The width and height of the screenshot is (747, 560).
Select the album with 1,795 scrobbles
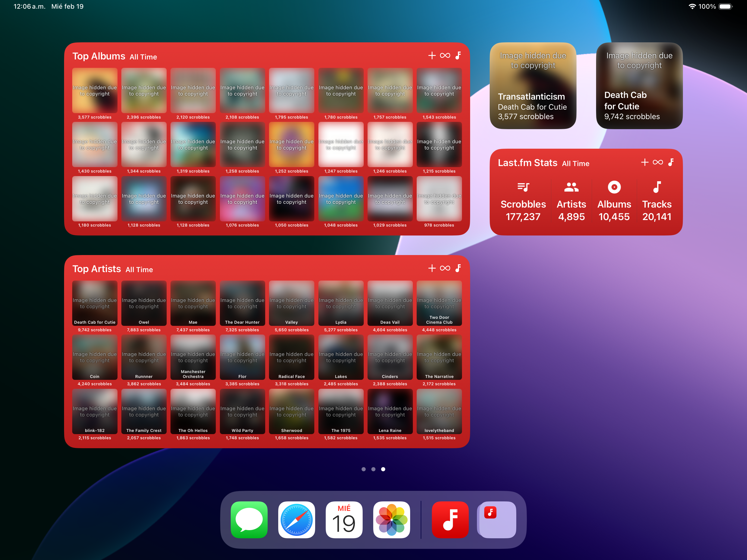292,90
